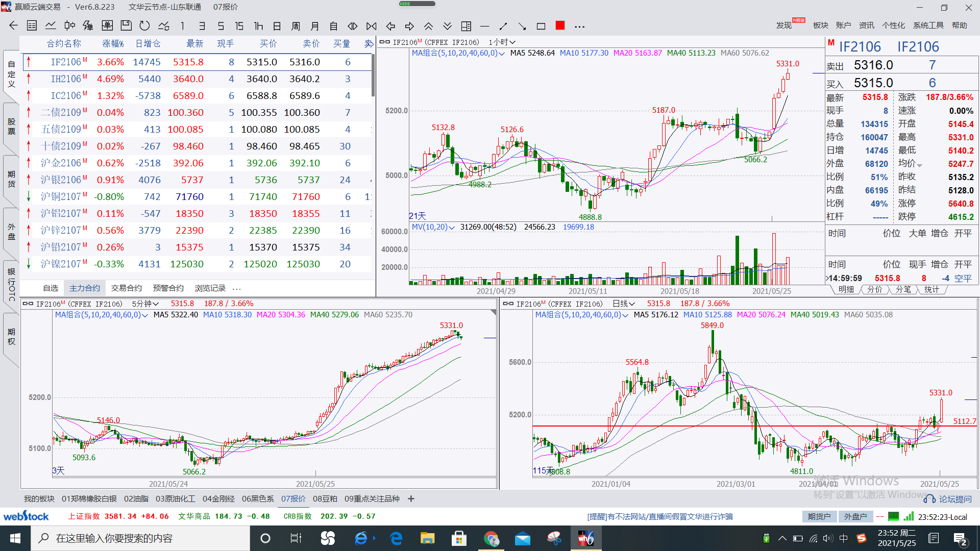Select the 分价 button under trade details
Viewport: 980px width, 551px height.
pos(874,289)
